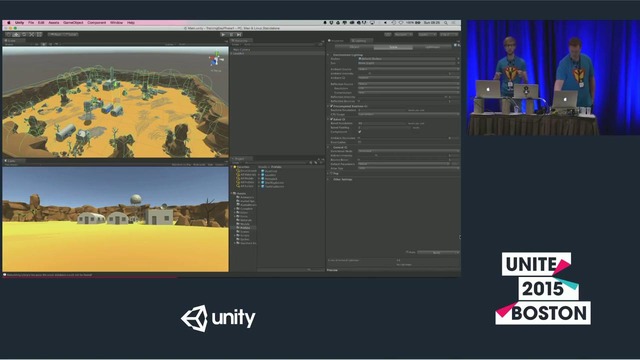Open the File menu
The width and height of the screenshot is (640, 360).
coord(31,23)
